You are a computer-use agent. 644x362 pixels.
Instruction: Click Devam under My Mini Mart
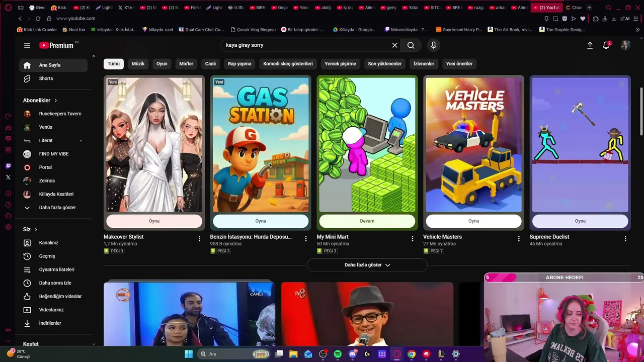tap(367, 221)
